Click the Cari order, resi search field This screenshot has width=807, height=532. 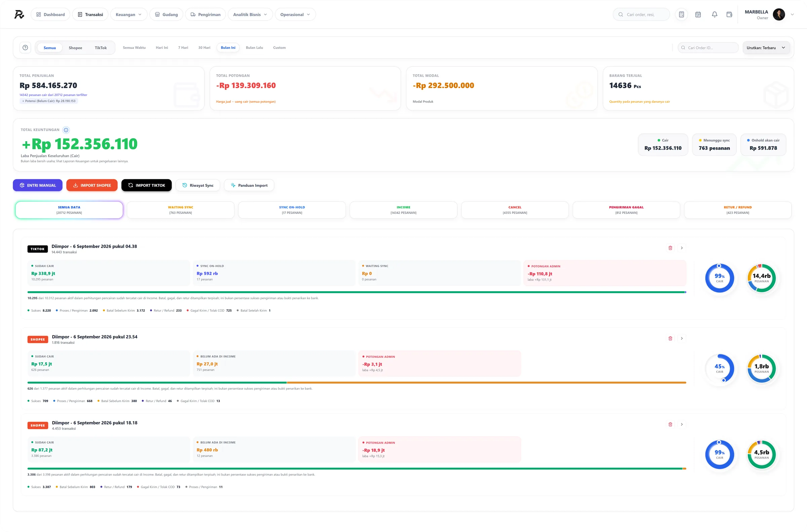(641, 14)
